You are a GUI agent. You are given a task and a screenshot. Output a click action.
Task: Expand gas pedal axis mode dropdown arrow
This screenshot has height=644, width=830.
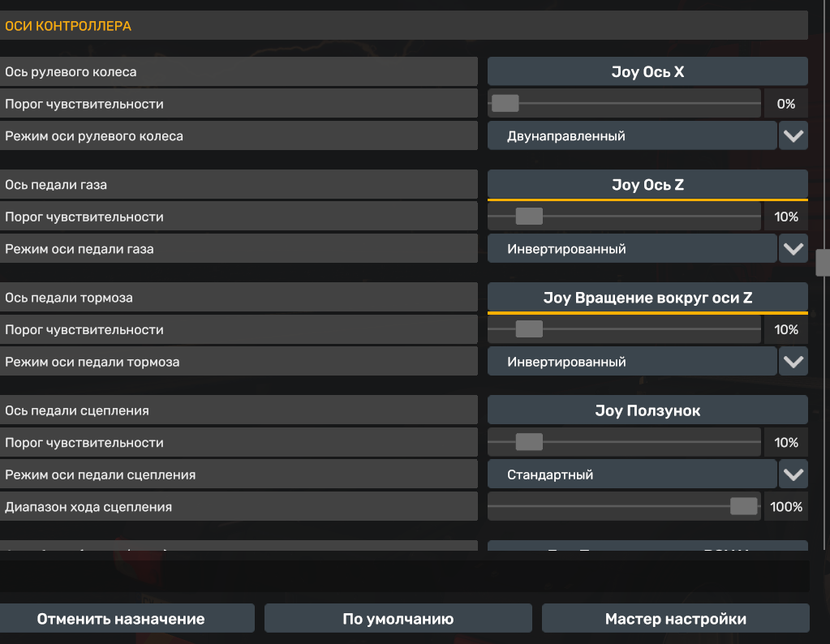click(793, 249)
